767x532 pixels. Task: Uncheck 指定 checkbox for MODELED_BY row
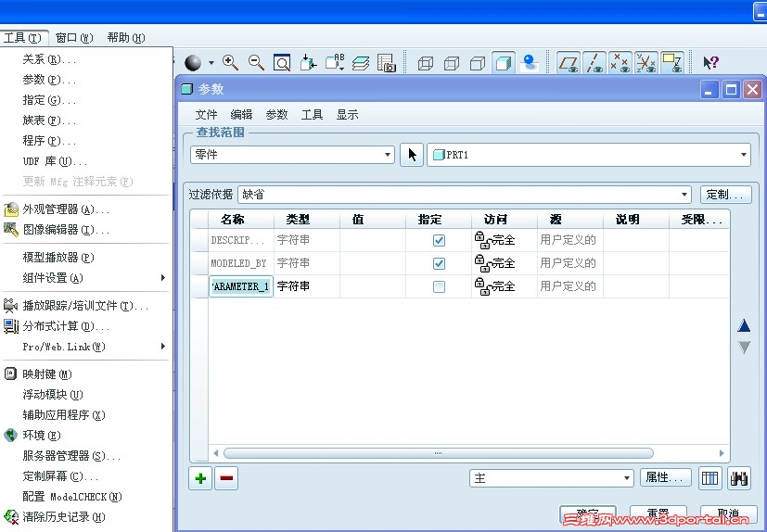click(439, 263)
